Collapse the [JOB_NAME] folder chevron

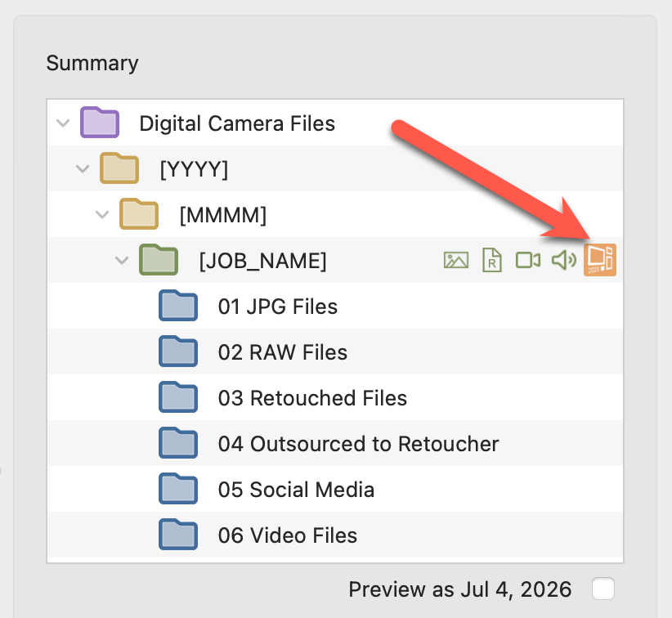(x=121, y=261)
